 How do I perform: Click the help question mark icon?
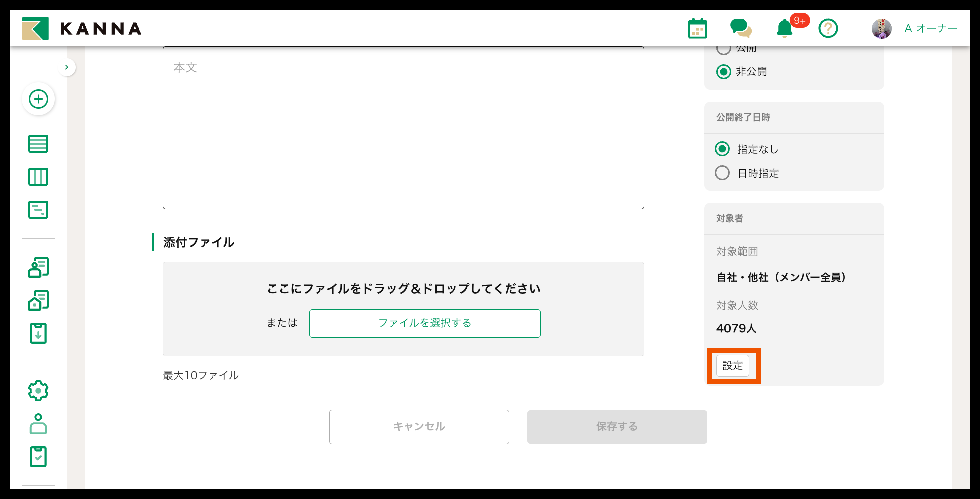click(828, 28)
